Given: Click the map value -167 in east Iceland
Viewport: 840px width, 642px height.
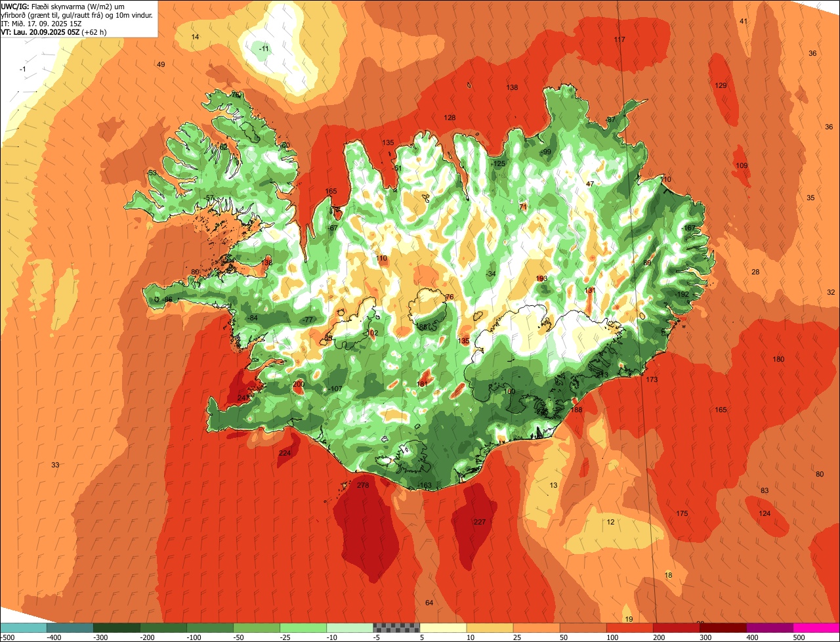Looking at the screenshot, I should [688, 228].
